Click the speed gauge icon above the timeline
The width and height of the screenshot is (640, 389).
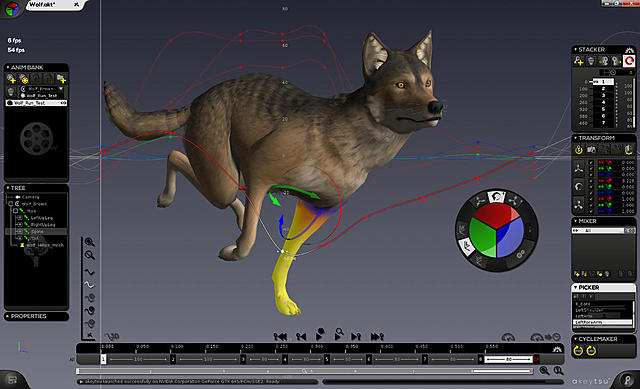[x=508, y=337]
